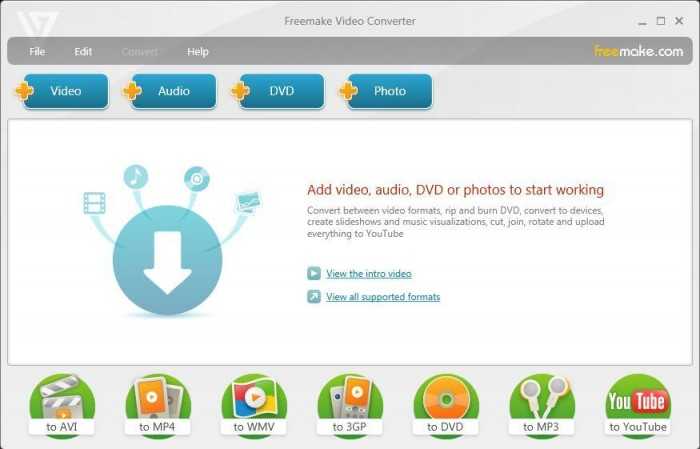
Task: Close the Freemake Video Converter window
Action: 679,21
